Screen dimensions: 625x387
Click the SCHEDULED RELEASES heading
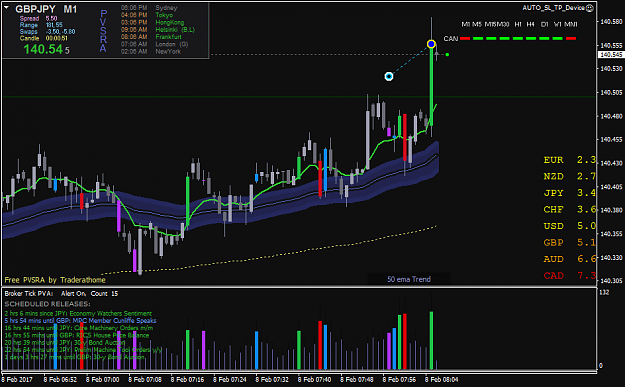click(x=47, y=304)
